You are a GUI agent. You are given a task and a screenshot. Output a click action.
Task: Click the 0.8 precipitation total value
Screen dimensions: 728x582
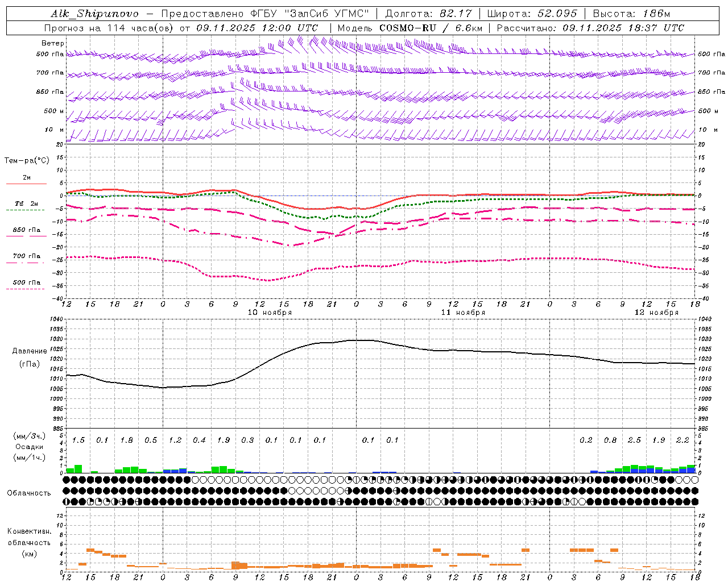pyautogui.click(x=610, y=440)
